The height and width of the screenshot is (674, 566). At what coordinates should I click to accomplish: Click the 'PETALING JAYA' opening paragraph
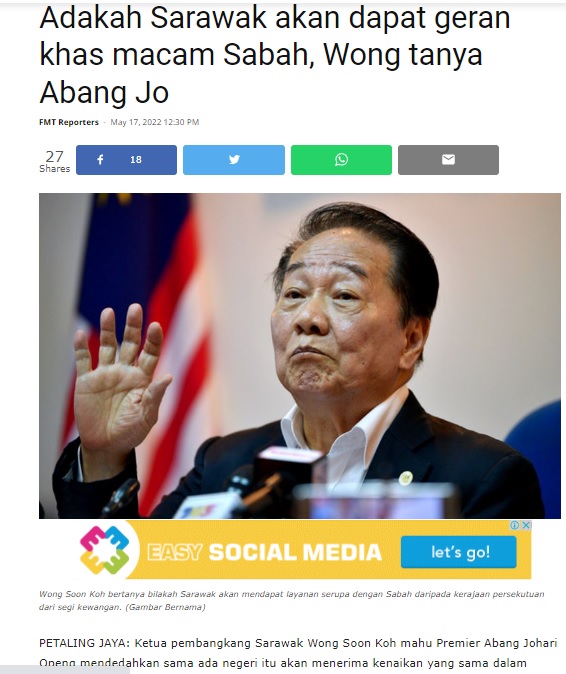pos(298,653)
